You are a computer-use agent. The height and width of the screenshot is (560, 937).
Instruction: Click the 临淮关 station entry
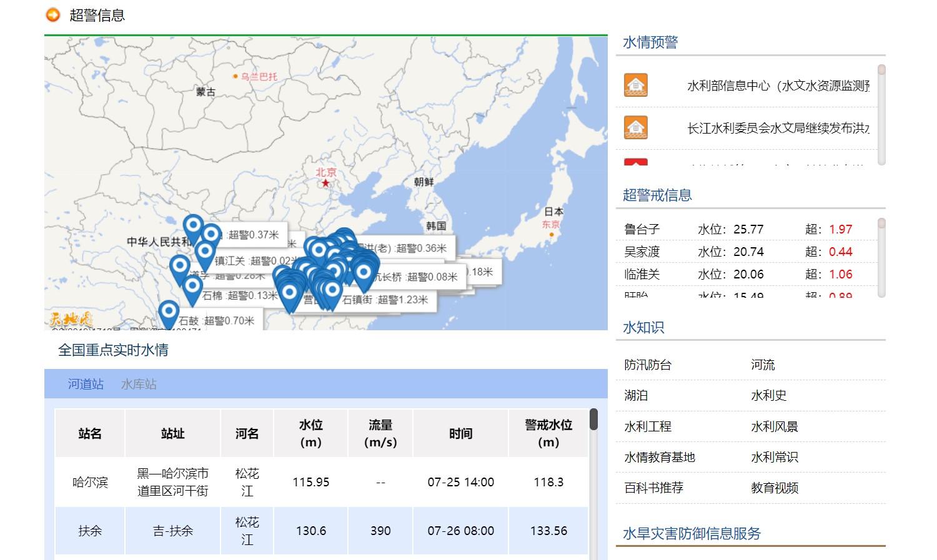pyautogui.click(x=642, y=274)
